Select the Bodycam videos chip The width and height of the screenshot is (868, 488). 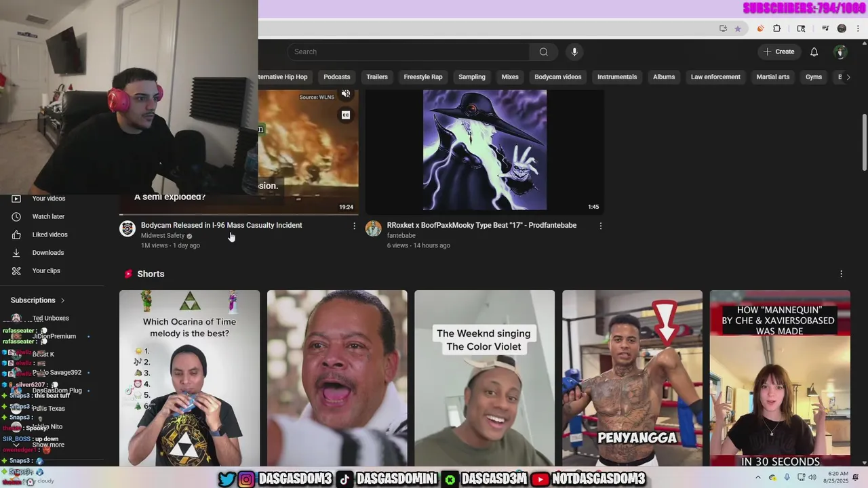click(x=558, y=77)
